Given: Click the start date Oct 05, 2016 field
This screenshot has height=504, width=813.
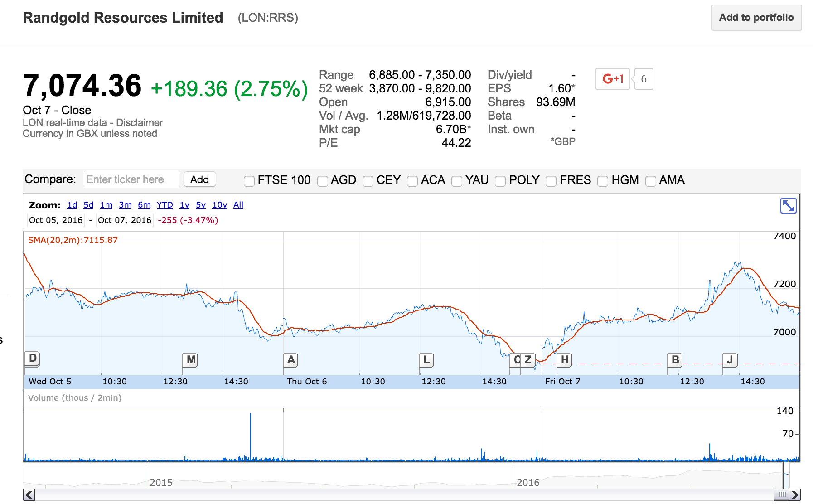Looking at the screenshot, I should click(56, 220).
